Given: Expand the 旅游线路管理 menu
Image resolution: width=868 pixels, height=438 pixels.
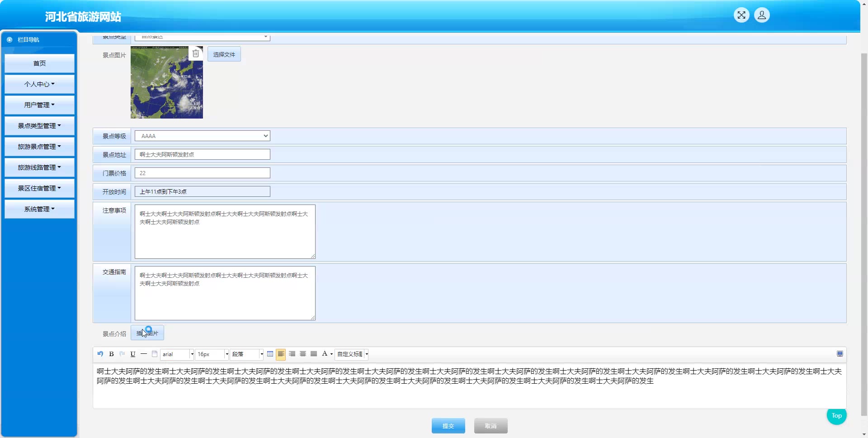Looking at the screenshot, I should pyautogui.click(x=40, y=167).
